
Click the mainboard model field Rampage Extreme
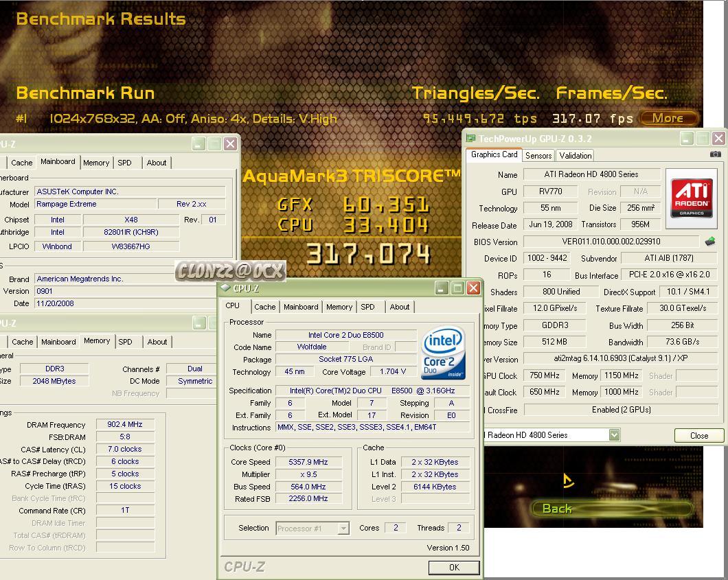pyautogui.click(x=95, y=204)
